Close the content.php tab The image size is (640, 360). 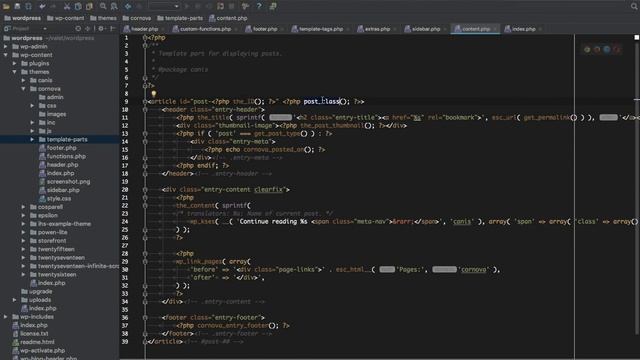(x=495, y=29)
